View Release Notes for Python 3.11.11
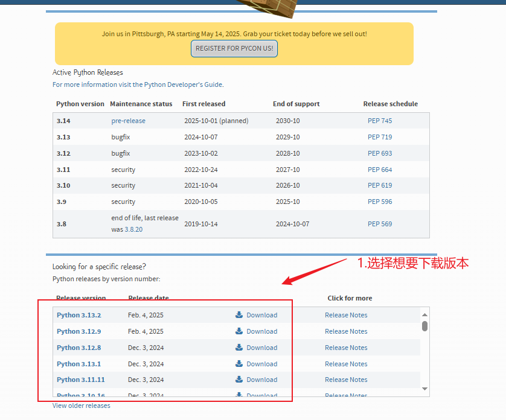This screenshot has height=420, width=506. [346, 380]
